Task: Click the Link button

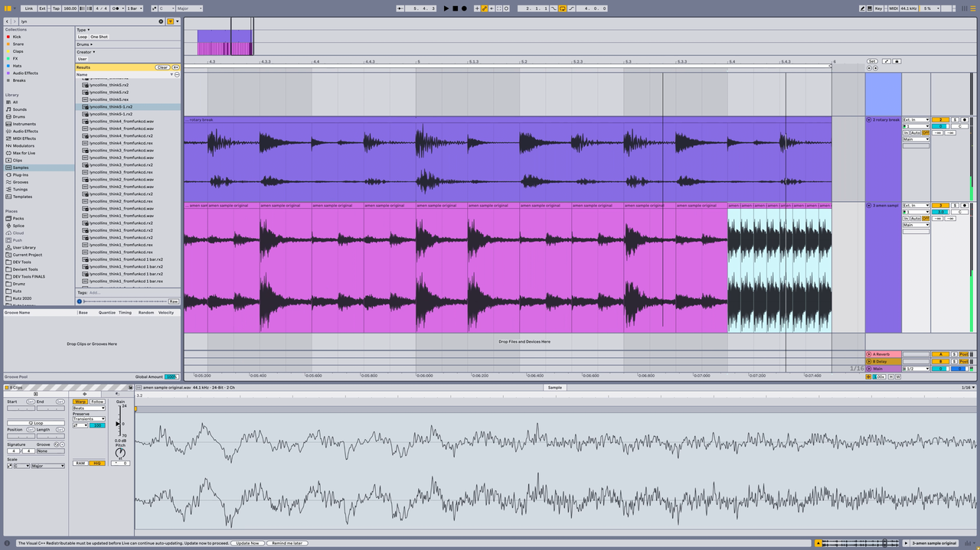Action: tap(29, 8)
